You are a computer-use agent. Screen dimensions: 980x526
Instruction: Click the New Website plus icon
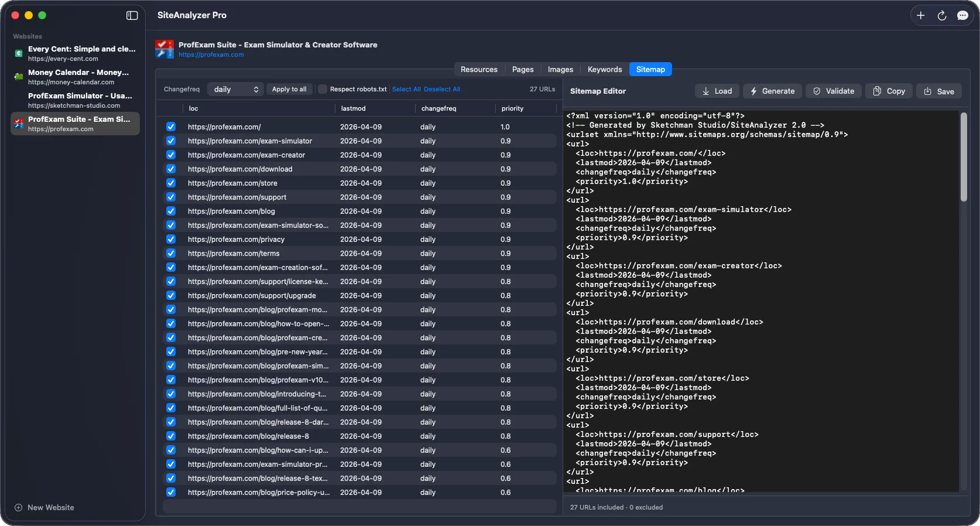[x=18, y=508]
